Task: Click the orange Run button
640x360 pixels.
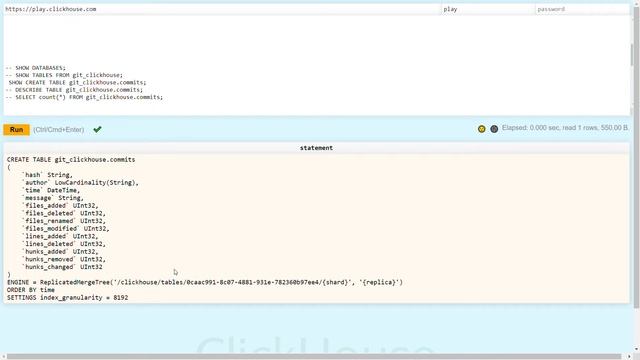Action: tap(16, 130)
